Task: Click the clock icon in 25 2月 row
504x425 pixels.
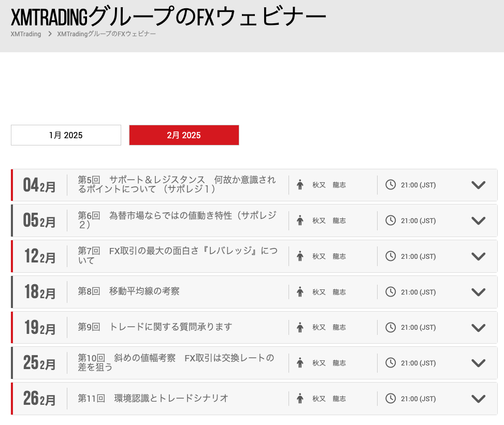Action: (x=391, y=363)
